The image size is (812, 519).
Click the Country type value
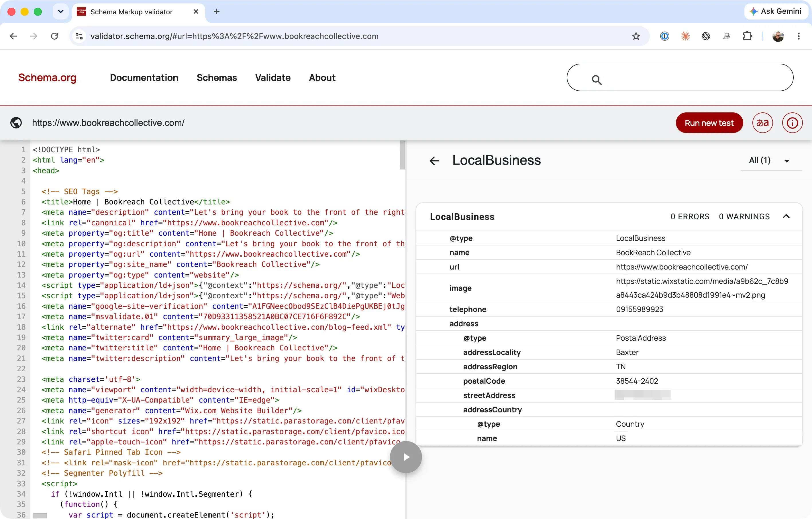point(630,424)
